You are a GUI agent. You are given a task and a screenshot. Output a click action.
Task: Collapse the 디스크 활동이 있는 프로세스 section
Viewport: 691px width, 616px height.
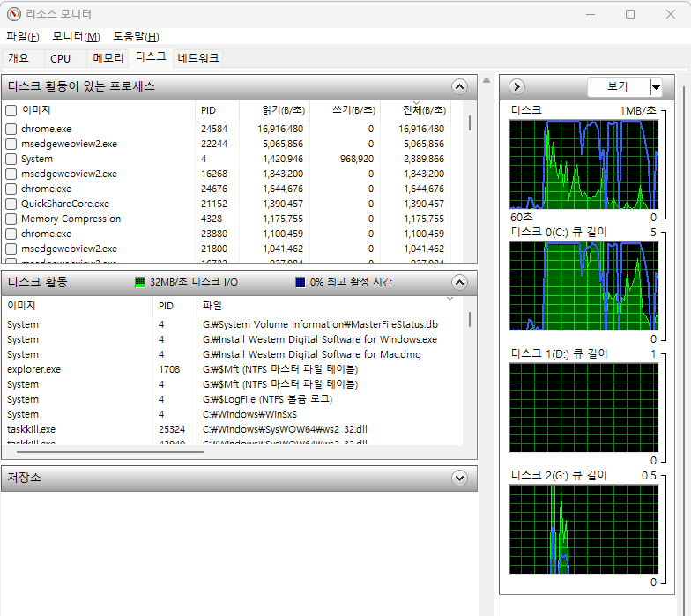click(x=459, y=86)
